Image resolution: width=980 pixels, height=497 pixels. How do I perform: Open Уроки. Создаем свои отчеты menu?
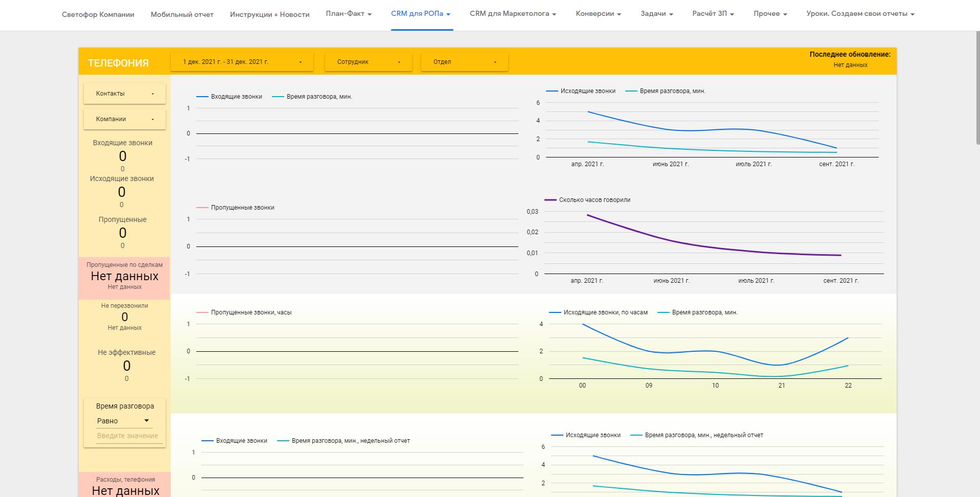pyautogui.click(x=860, y=14)
